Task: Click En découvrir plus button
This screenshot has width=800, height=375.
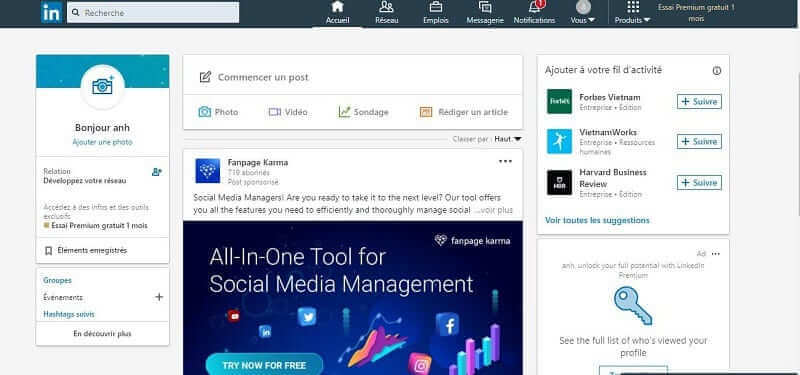Action: (x=103, y=334)
